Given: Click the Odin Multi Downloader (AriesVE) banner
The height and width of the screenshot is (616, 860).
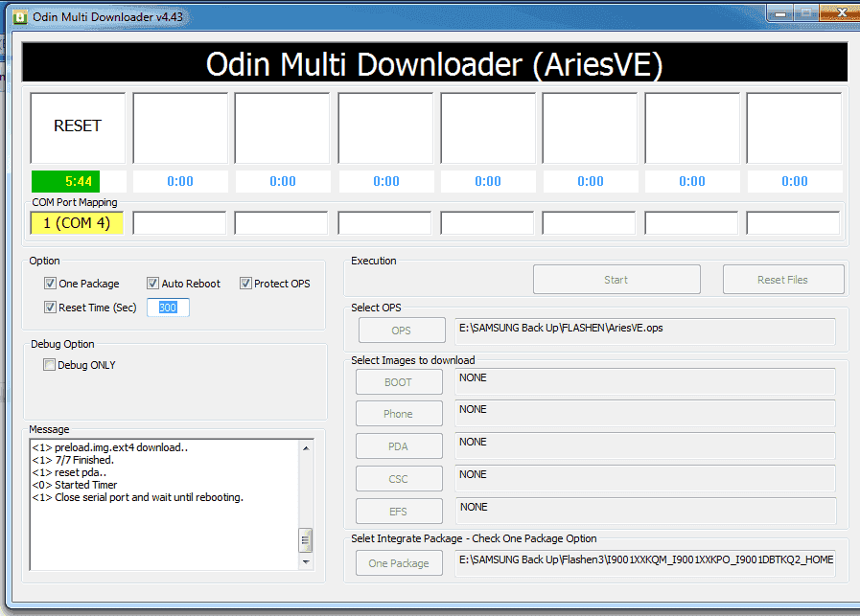Looking at the screenshot, I should click(434, 63).
